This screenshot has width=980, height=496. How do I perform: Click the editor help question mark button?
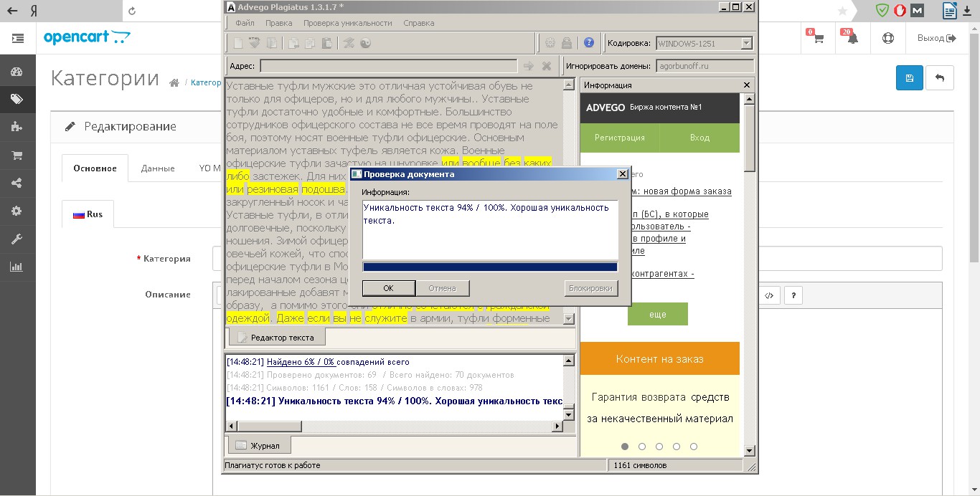793,295
